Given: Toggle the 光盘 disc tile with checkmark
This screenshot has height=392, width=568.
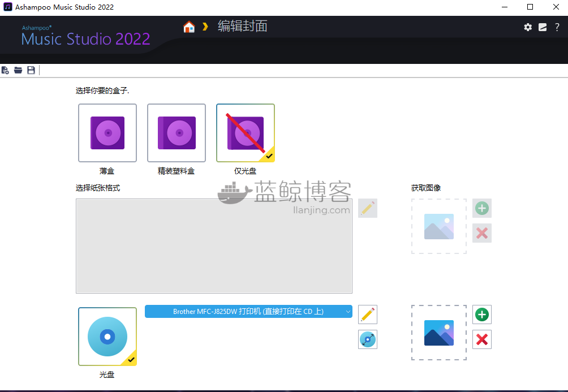Looking at the screenshot, I should click(107, 337).
